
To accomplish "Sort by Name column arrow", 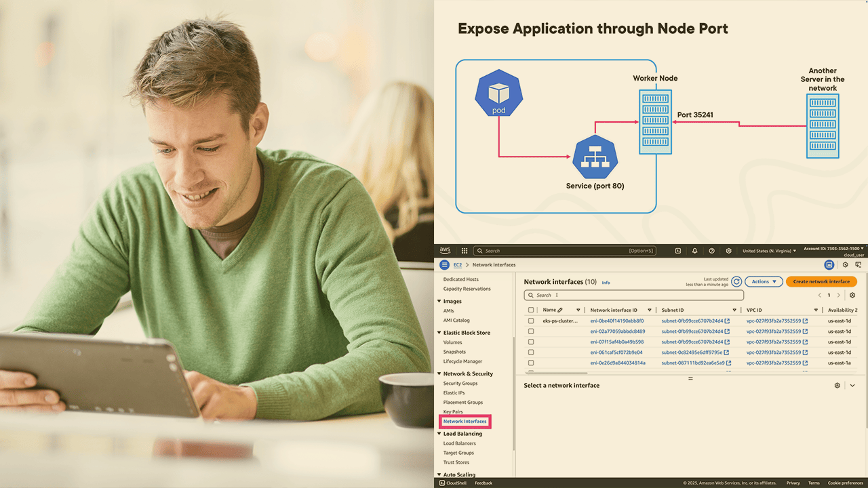I will point(578,310).
